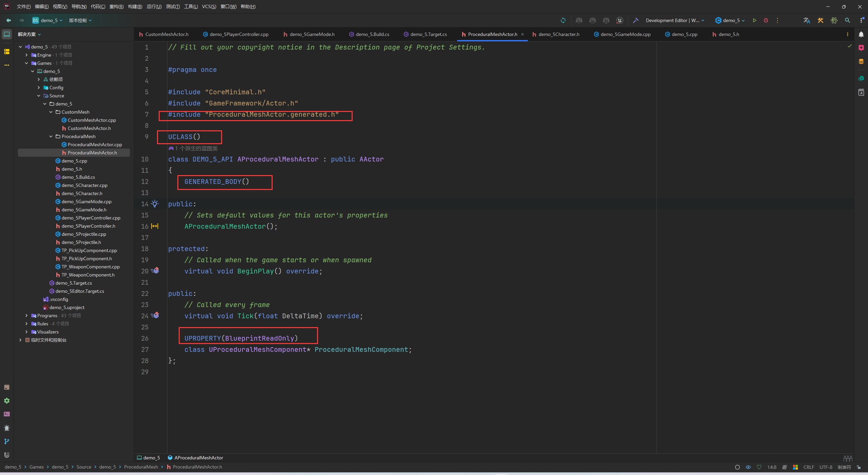Open Git branch tool window icon
868x475 pixels.
[x=7, y=441]
